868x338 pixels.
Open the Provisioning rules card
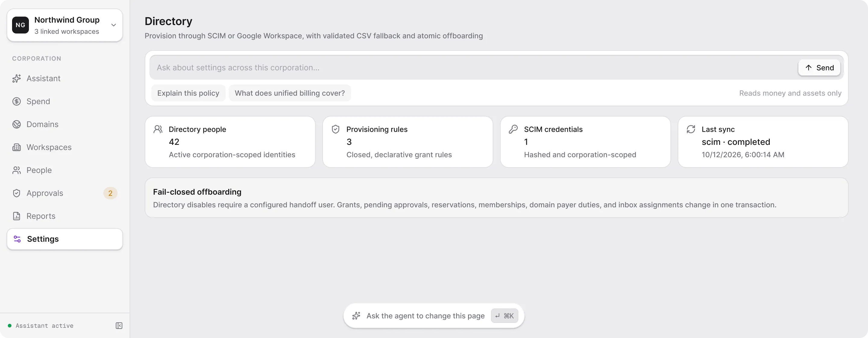[408, 142]
